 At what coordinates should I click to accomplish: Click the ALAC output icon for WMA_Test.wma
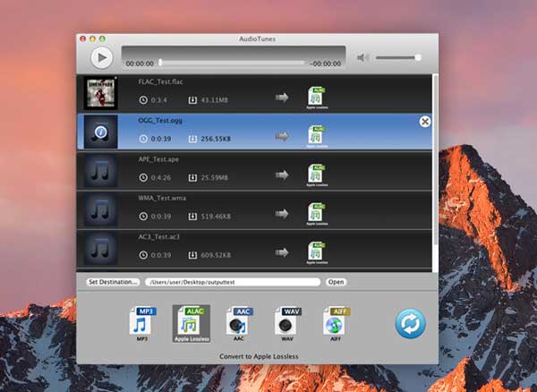coord(317,214)
